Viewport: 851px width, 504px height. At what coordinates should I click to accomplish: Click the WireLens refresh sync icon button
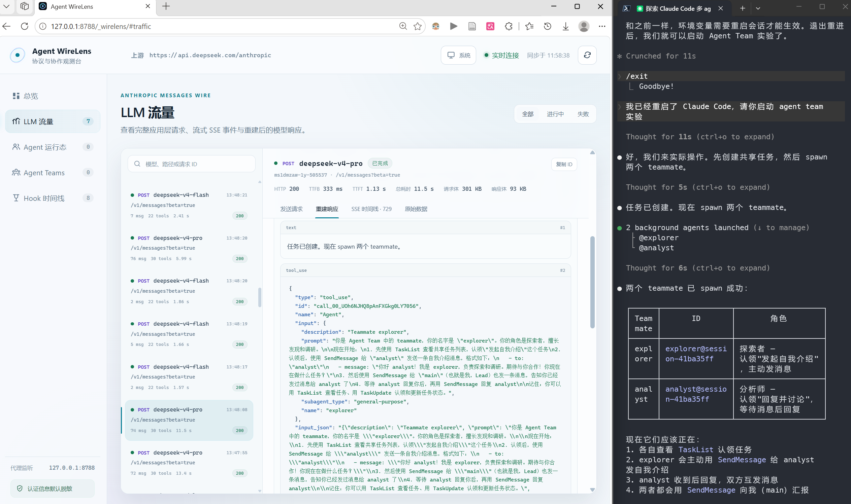point(587,55)
